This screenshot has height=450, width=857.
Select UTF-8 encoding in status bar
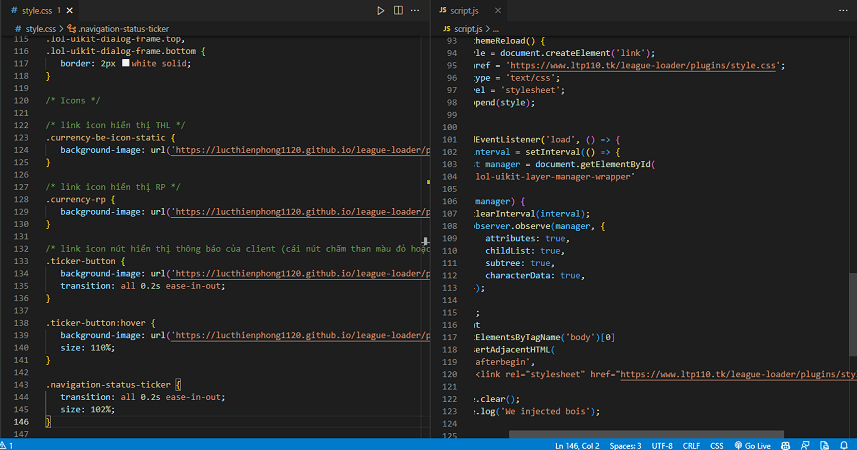(662, 444)
